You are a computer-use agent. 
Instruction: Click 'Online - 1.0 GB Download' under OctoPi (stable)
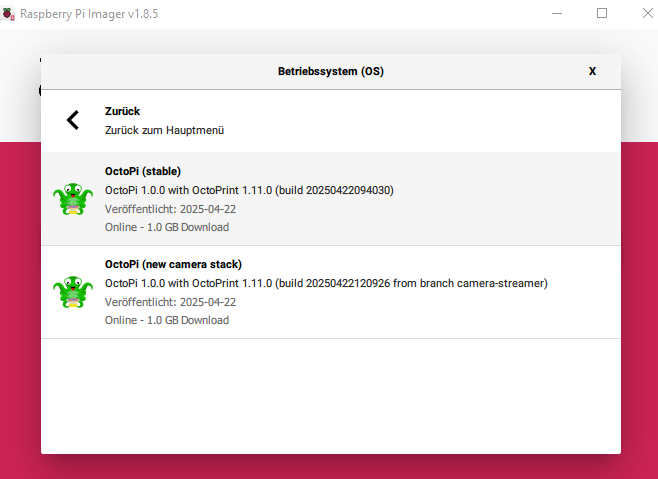point(167,227)
